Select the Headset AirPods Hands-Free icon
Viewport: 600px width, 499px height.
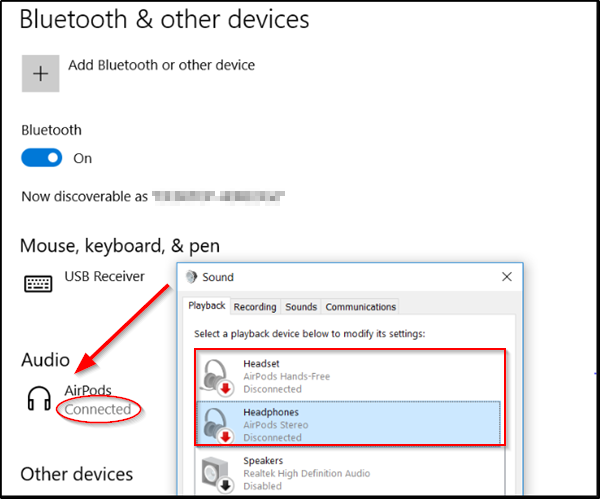pyautogui.click(x=216, y=374)
